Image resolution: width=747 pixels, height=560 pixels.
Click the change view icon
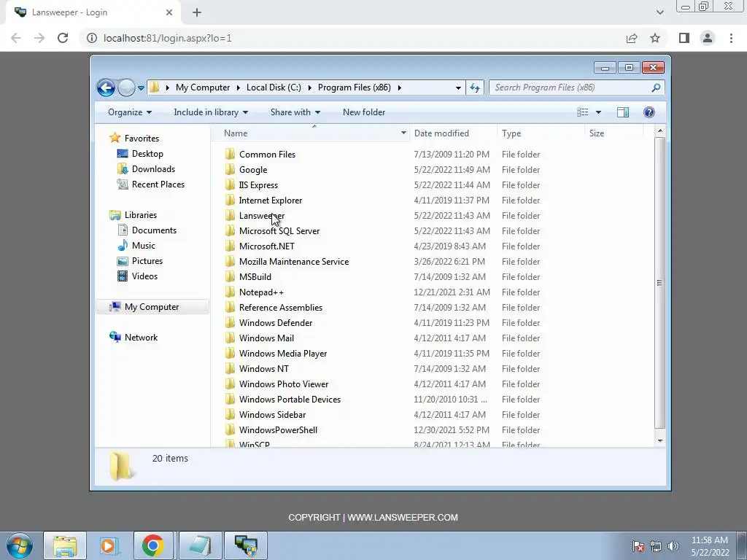point(583,112)
